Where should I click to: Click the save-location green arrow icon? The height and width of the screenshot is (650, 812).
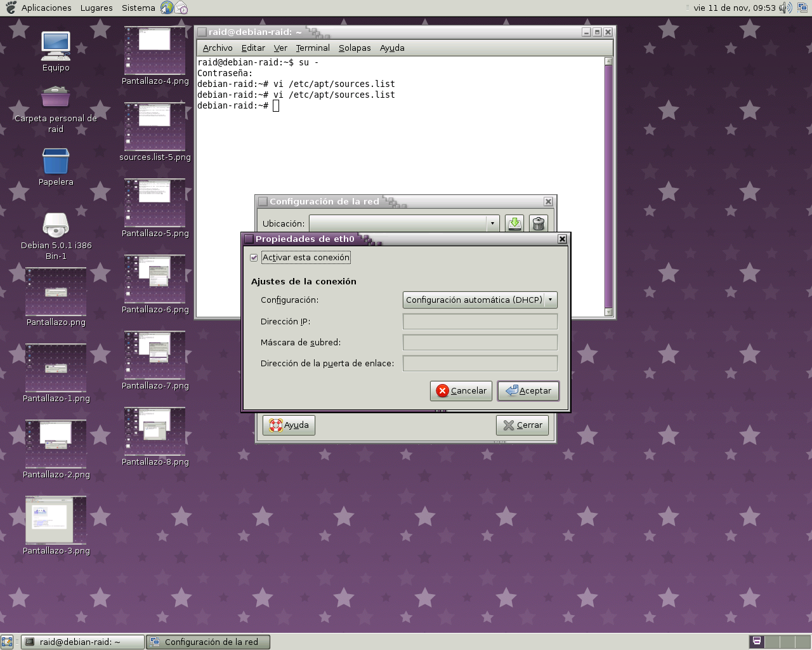click(514, 223)
